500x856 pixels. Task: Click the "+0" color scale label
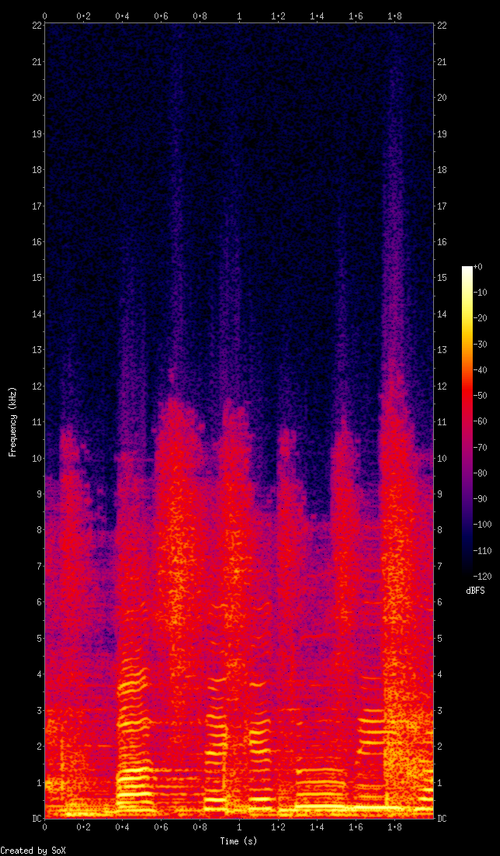480,267
